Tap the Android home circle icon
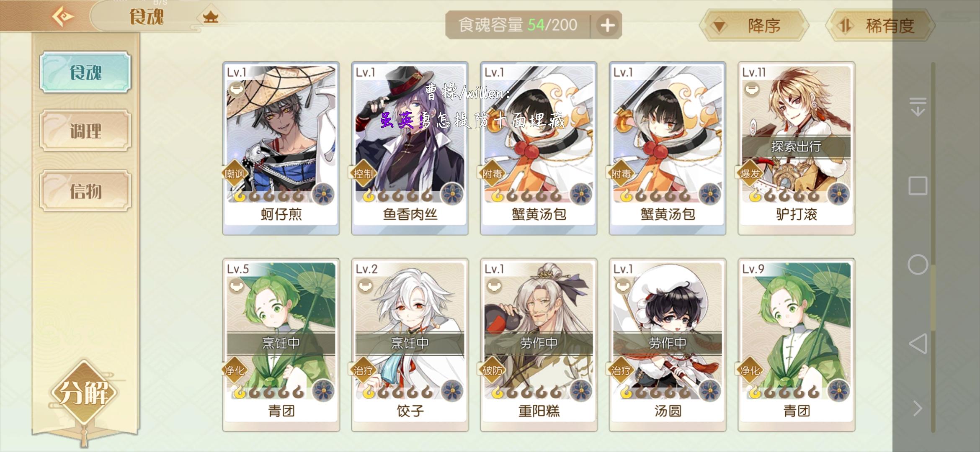The height and width of the screenshot is (452, 980). pos(918,265)
